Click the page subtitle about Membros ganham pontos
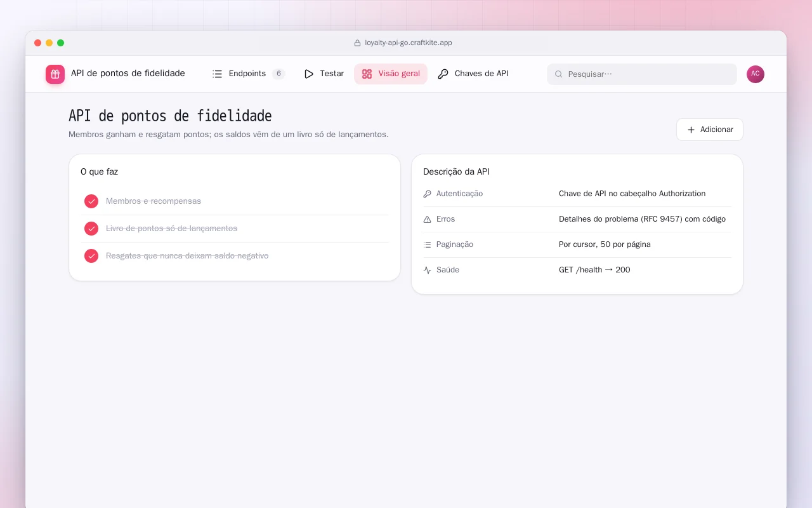812x508 pixels. tap(228, 135)
